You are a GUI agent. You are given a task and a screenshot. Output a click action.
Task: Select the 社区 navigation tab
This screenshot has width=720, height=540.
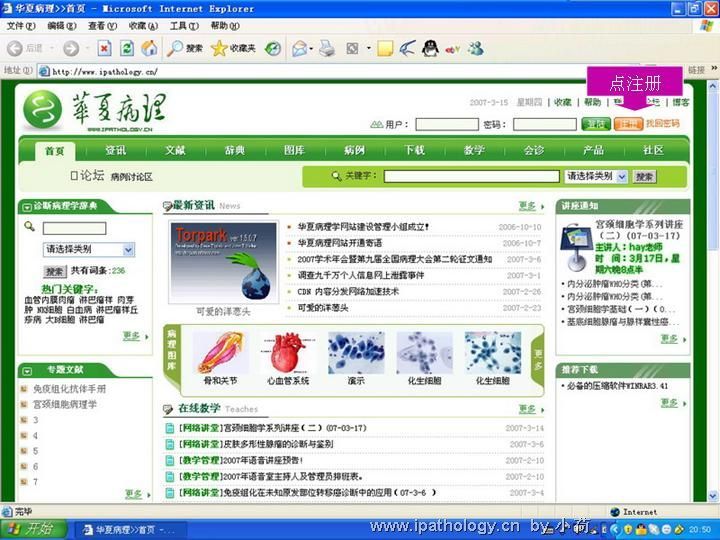(x=653, y=150)
